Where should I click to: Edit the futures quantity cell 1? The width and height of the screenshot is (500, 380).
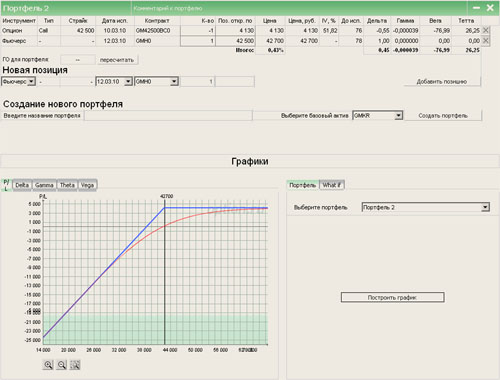[197, 41]
